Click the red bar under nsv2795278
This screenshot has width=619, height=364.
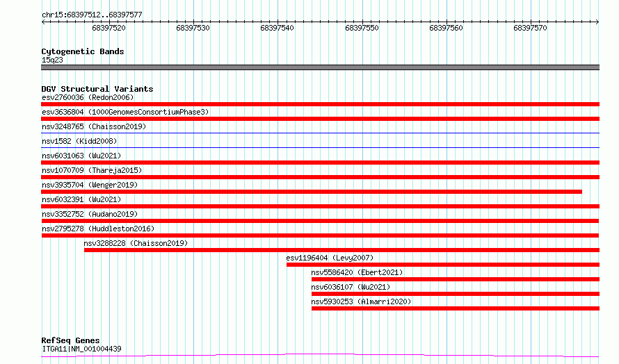point(320,235)
